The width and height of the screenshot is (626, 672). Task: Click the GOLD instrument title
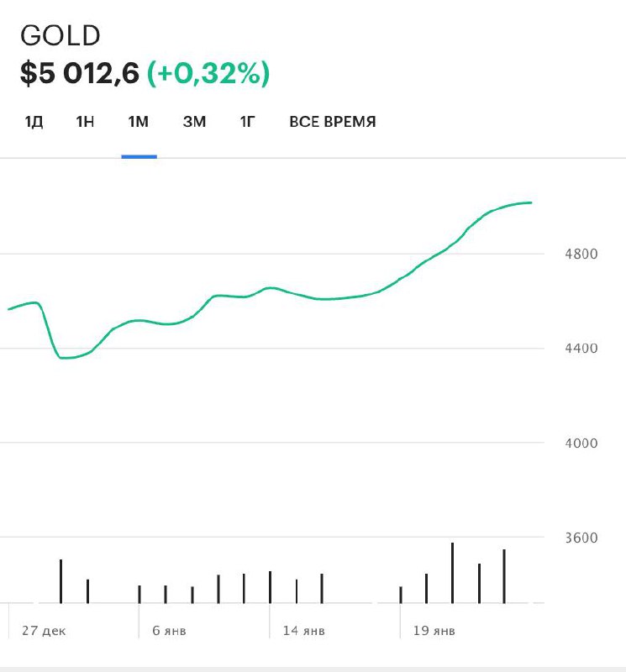pyautogui.click(x=60, y=36)
